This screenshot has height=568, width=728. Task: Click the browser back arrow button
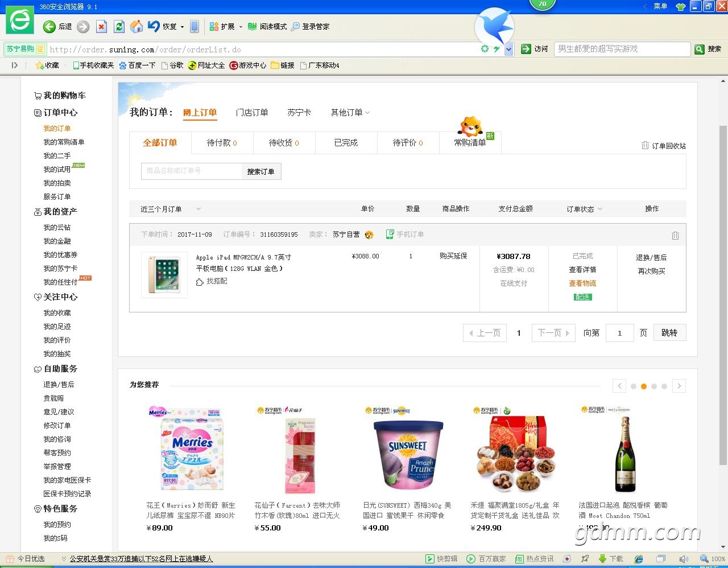coord(50,27)
